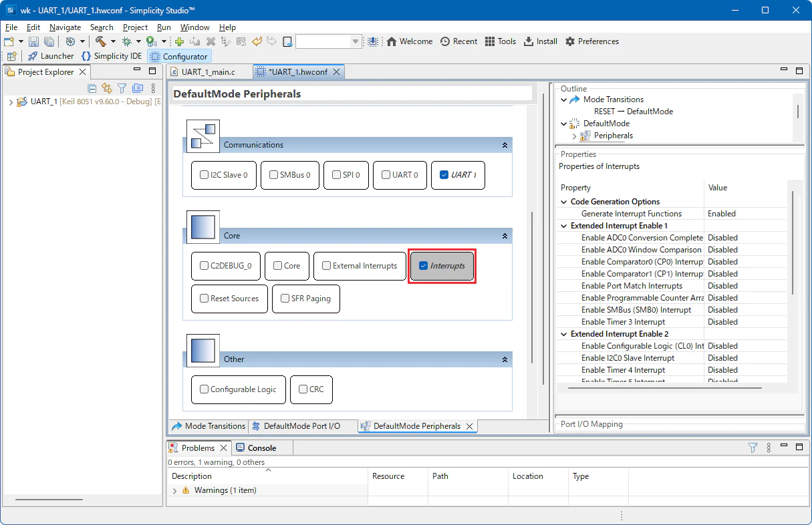Maximize the editor area
The height and width of the screenshot is (525, 812).
(x=799, y=70)
